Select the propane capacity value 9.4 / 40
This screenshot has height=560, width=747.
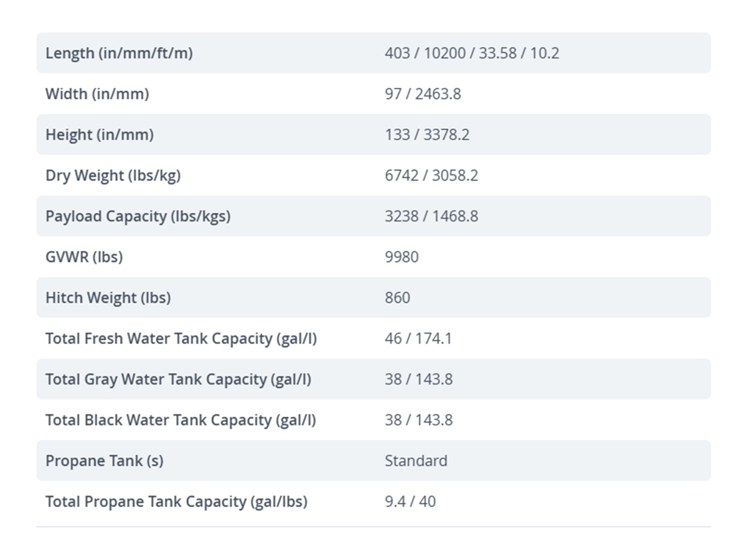(410, 502)
